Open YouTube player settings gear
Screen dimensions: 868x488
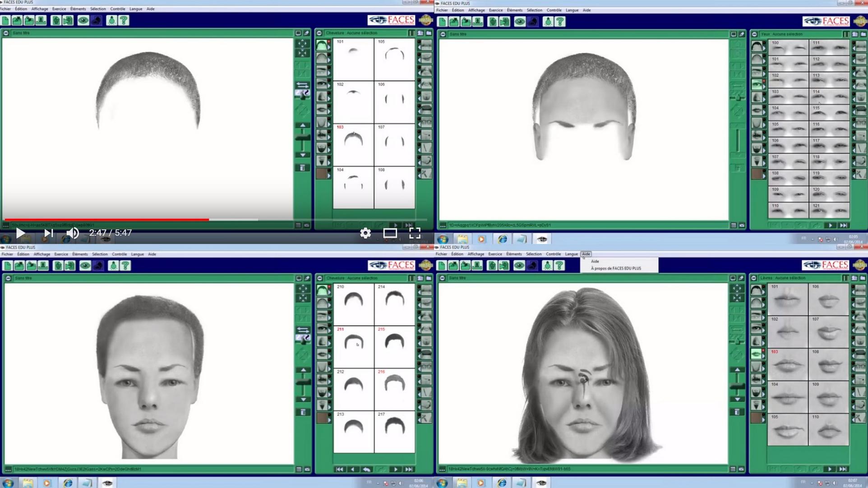(x=365, y=233)
